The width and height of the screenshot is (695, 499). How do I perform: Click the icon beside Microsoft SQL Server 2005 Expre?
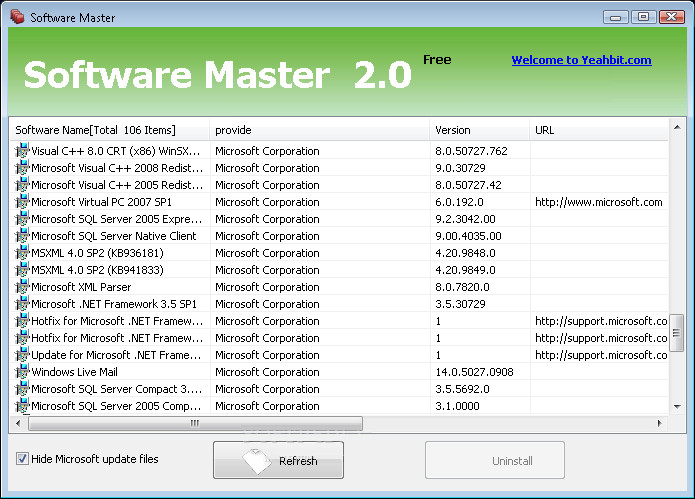pyautogui.click(x=22, y=219)
